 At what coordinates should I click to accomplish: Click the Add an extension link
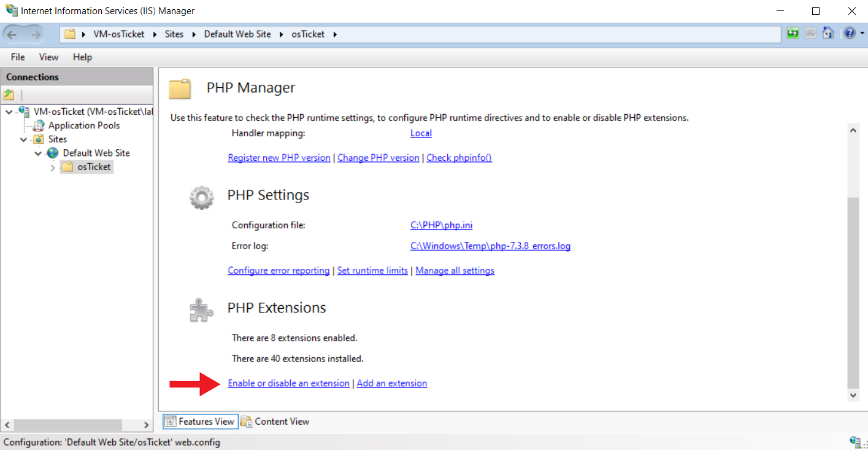coord(392,384)
